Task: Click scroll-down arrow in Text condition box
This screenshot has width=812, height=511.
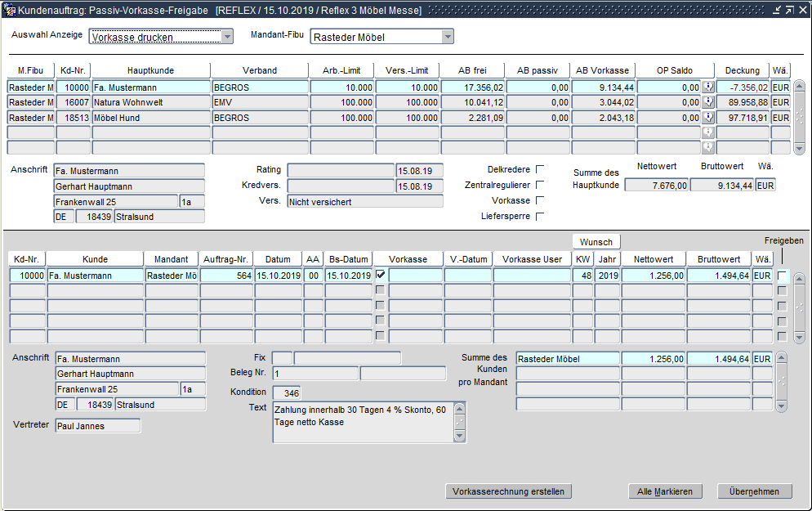Action: point(459,437)
